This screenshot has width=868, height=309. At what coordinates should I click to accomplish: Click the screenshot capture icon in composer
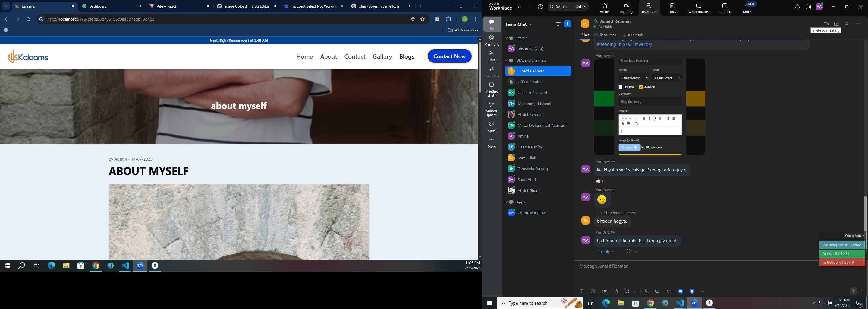(627, 291)
